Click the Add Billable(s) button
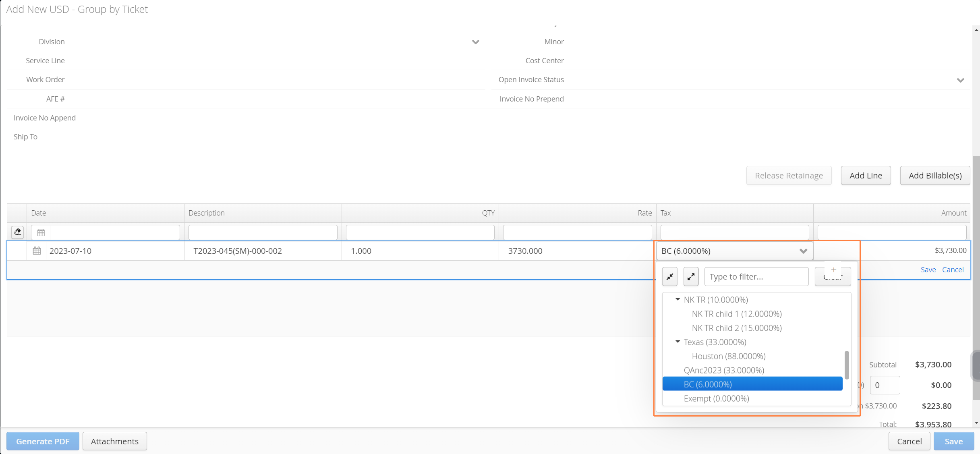Image resolution: width=980 pixels, height=454 pixels. [x=935, y=176]
